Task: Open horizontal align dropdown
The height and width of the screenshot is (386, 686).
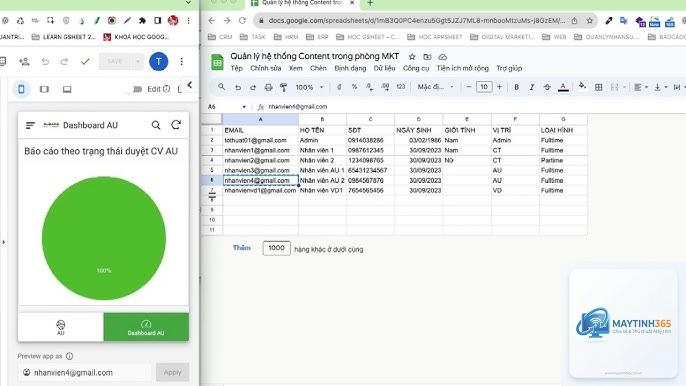Action: pyautogui.click(x=640, y=88)
